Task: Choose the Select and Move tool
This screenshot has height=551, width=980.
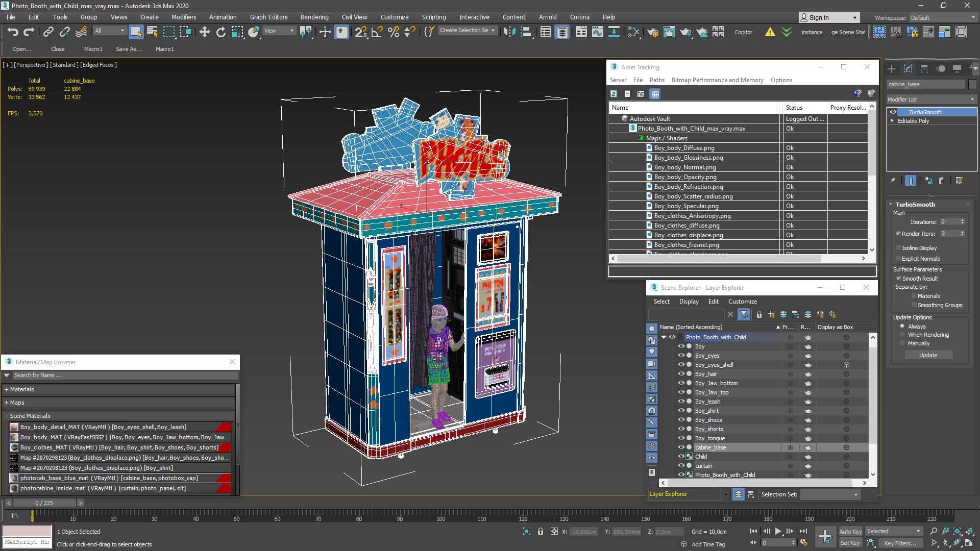Action: click(x=204, y=32)
